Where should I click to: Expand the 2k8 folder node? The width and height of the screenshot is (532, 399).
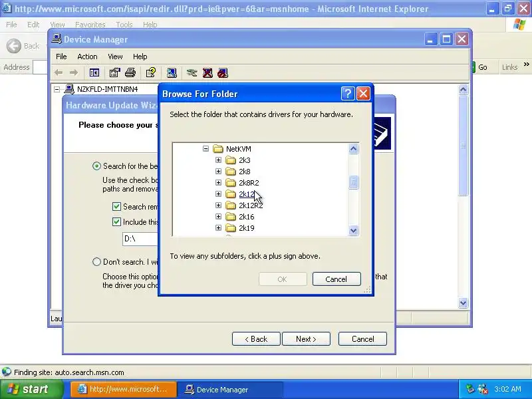click(x=218, y=172)
